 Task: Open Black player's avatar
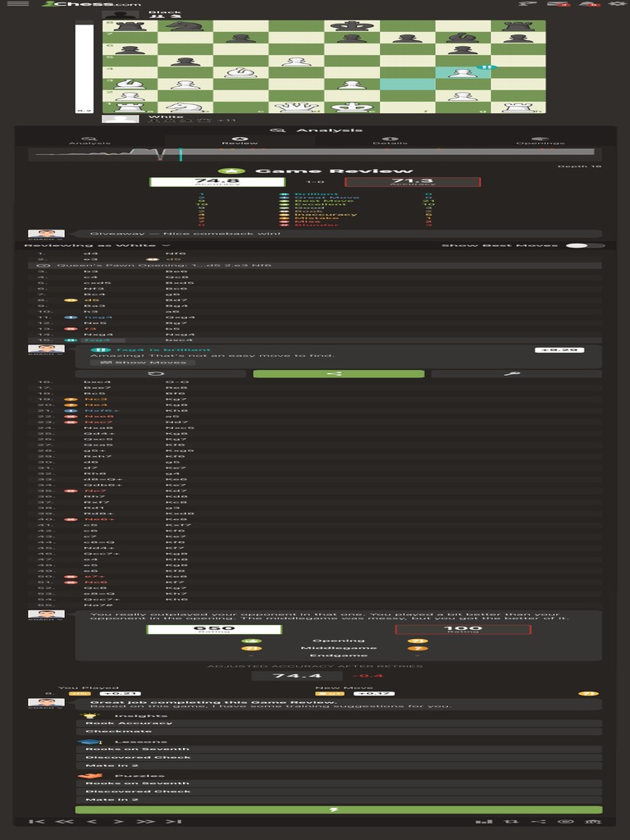point(120,15)
